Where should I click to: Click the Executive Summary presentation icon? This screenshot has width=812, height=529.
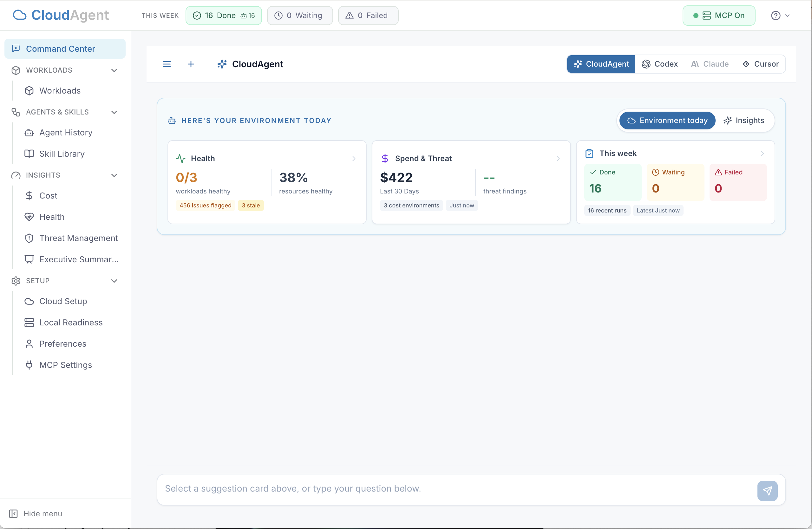pos(29,259)
